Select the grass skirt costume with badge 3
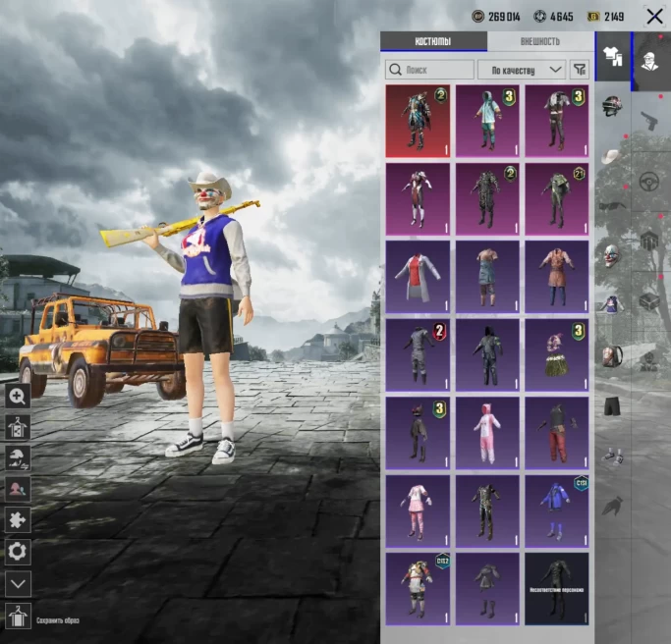 click(x=557, y=355)
